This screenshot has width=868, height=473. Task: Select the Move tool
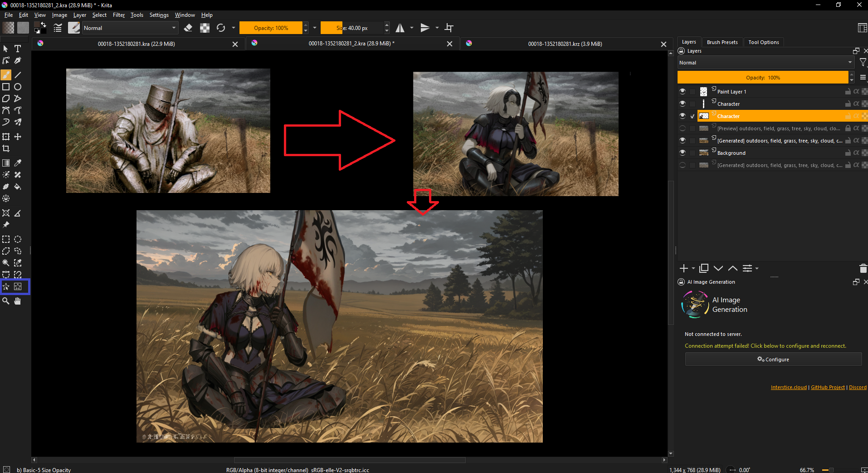[x=18, y=137]
